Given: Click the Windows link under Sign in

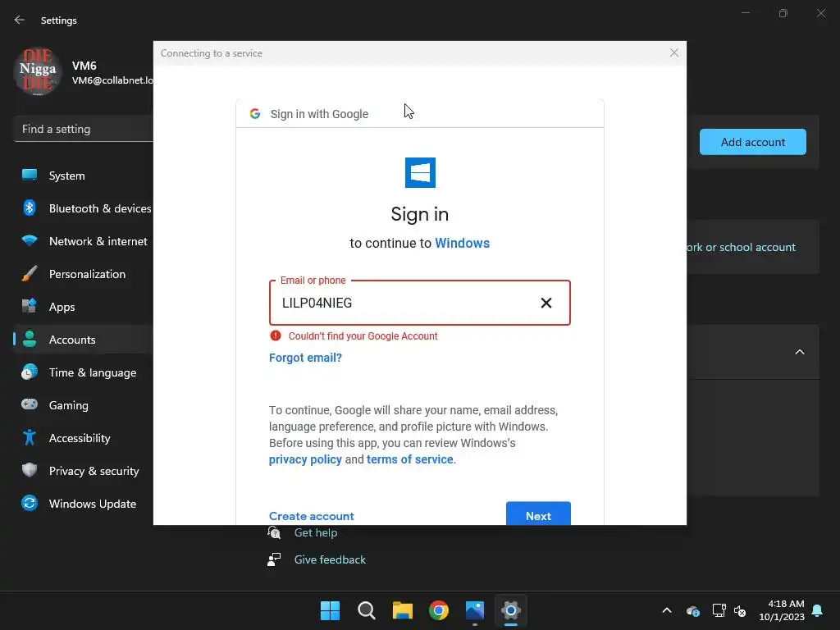Looking at the screenshot, I should pyautogui.click(x=462, y=243).
